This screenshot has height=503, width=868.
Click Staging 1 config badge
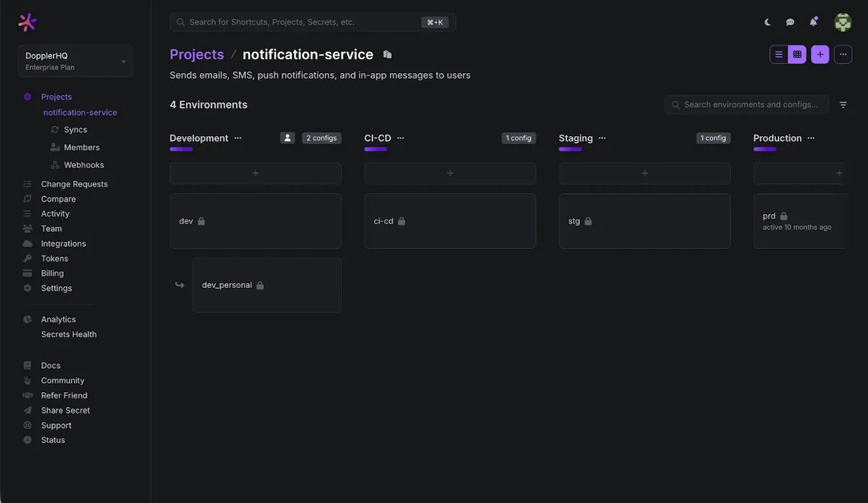tap(713, 138)
